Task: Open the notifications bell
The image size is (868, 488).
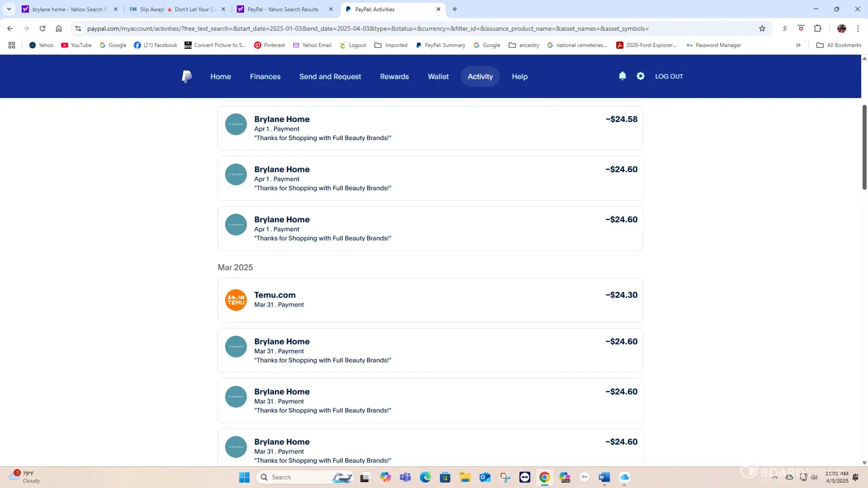Action: [622, 76]
